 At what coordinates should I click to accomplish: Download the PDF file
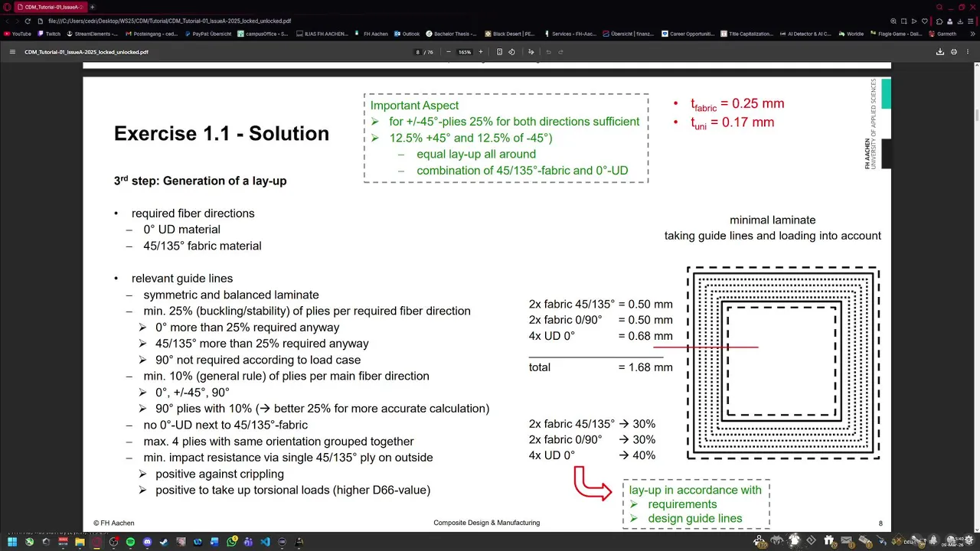point(940,52)
